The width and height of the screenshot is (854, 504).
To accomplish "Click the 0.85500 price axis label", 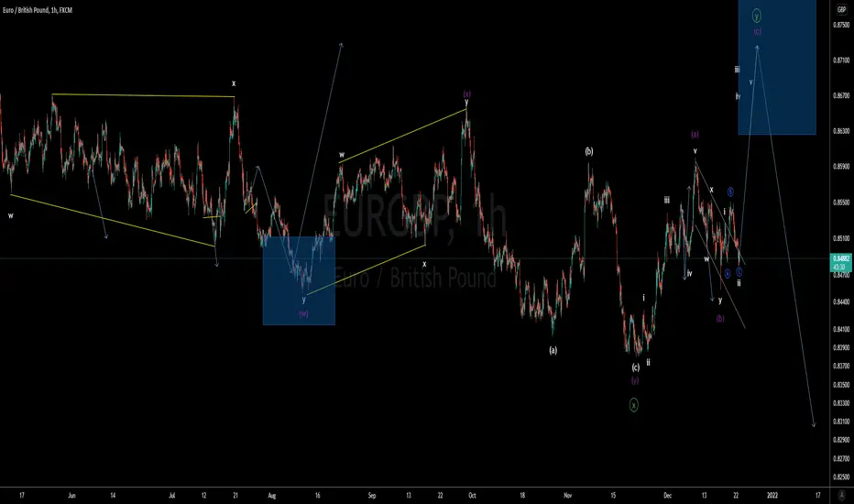I will [841, 203].
